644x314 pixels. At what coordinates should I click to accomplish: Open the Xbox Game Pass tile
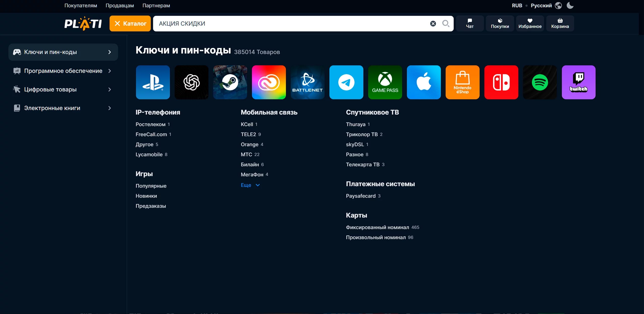[385, 82]
